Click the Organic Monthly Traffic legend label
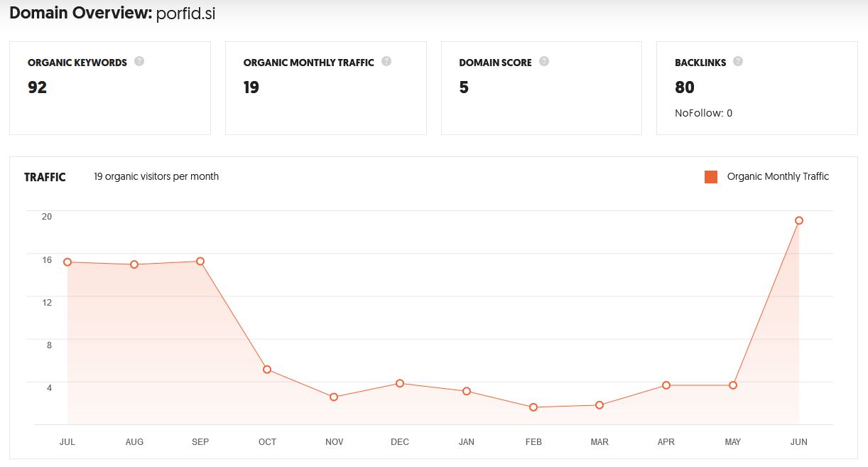This screenshot has height=467, width=868. [778, 177]
